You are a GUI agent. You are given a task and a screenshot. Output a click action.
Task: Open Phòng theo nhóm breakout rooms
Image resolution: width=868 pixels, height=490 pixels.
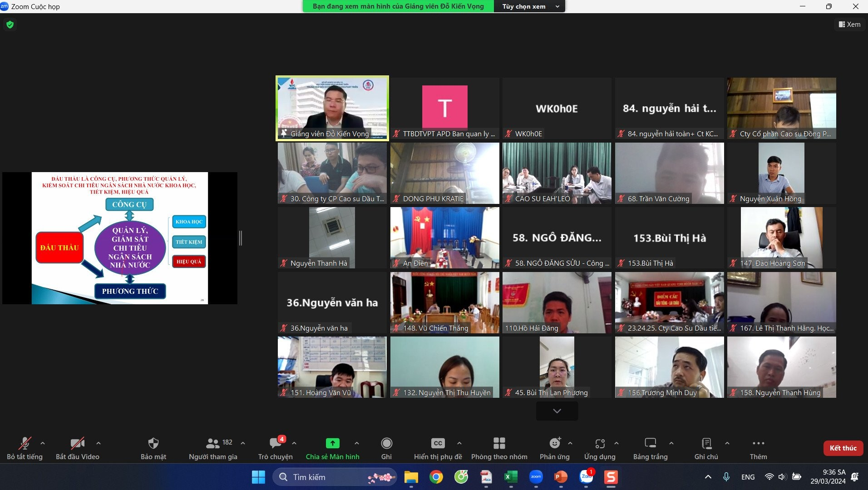(499, 444)
